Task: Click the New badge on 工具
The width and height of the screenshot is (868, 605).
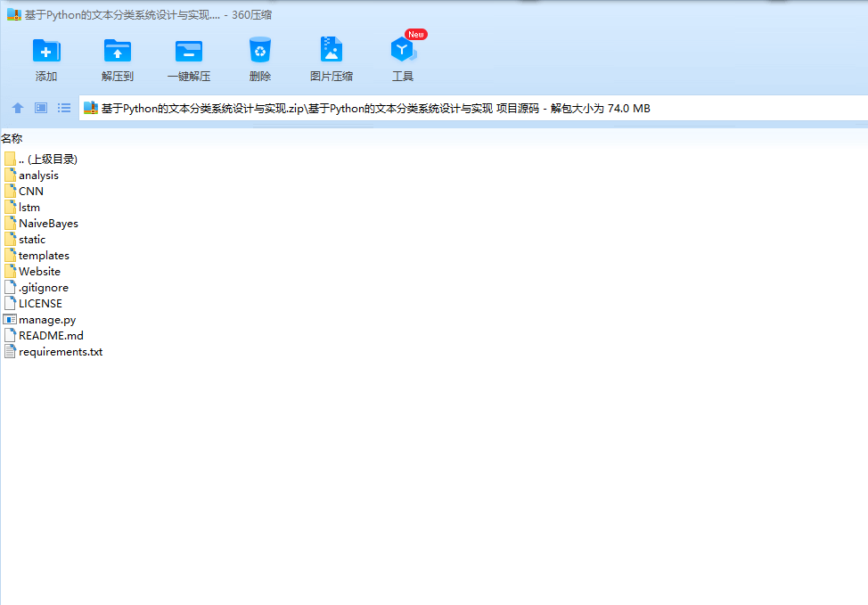Action: [x=416, y=35]
